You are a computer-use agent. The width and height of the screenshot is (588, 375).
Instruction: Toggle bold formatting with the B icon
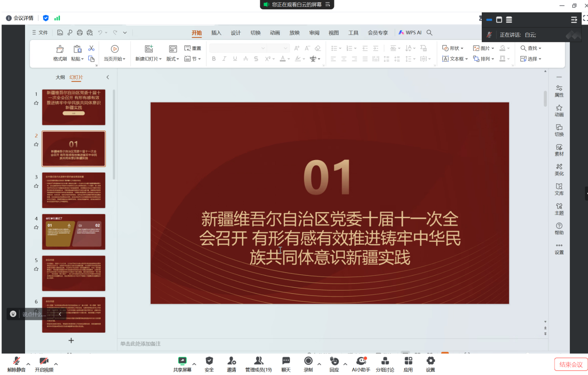pos(213,58)
